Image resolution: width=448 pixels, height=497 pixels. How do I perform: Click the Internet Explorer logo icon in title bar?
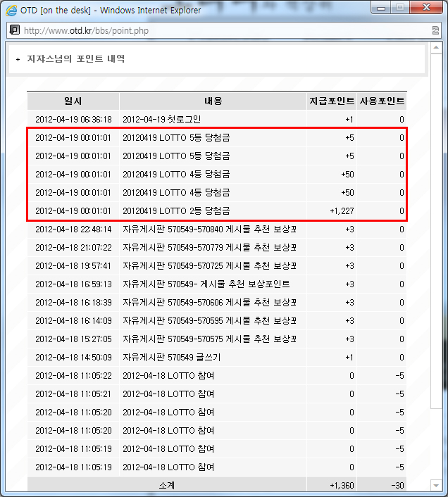[x=11, y=11]
